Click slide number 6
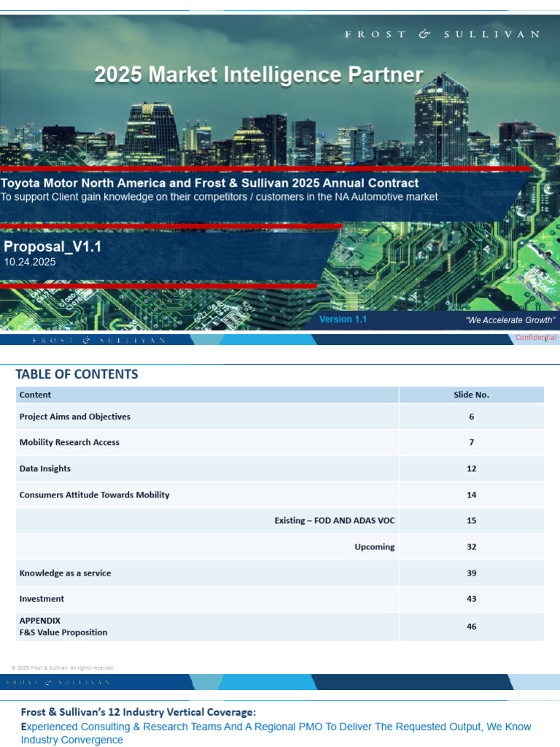The height and width of the screenshot is (747, 560). click(472, 417)
